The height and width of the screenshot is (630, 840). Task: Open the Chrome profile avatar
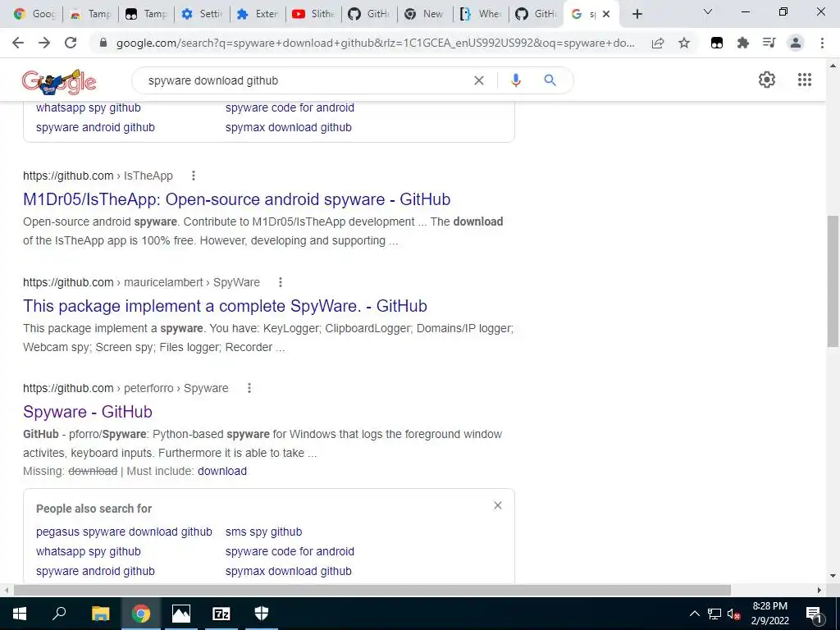pos(796,43)
